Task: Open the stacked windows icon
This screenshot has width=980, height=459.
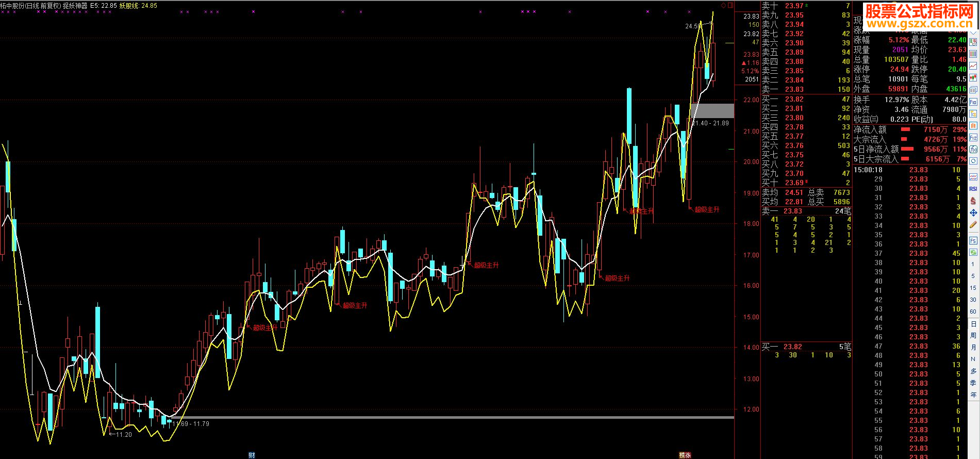Action: pyautogui.click(x=973, y=90)
